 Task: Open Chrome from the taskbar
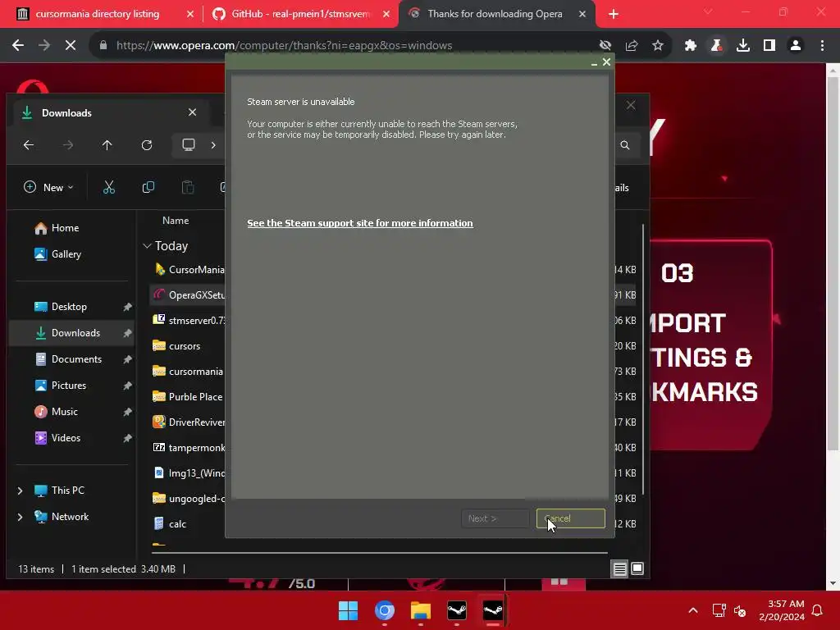385,610
